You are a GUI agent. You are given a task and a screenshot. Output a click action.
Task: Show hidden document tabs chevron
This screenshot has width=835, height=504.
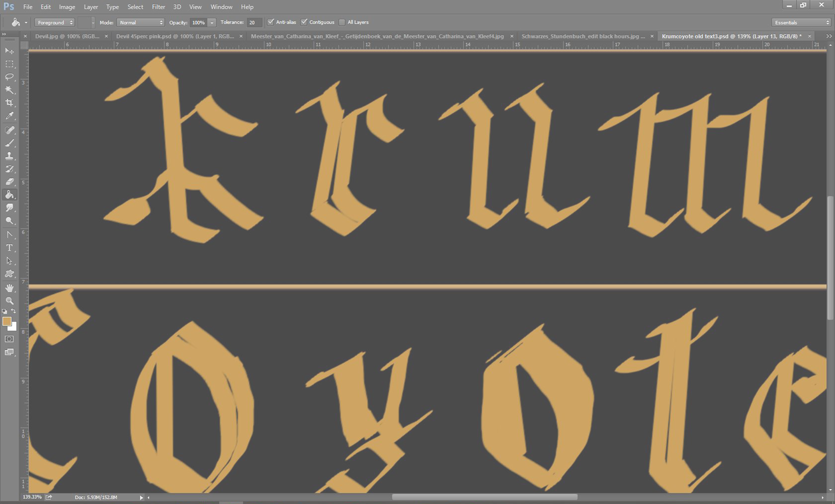pyautogui.click(x=829, y=36)
